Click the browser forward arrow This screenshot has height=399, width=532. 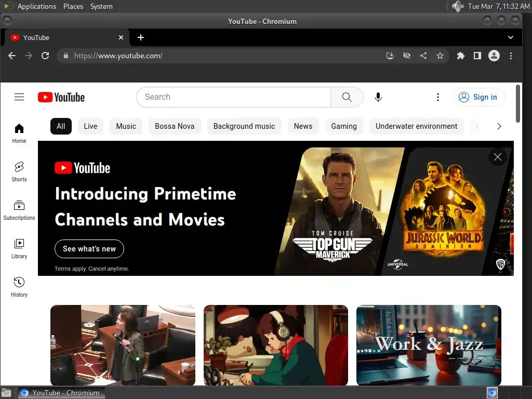click(29, 56)
